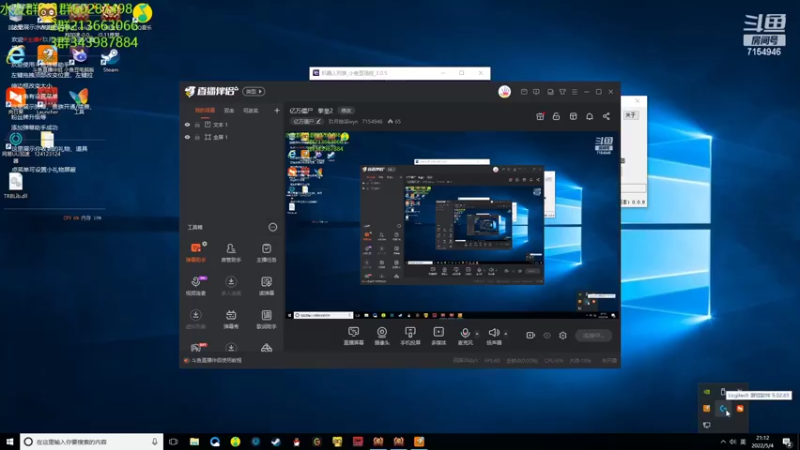Open the 房管助手 room manager tool

(231, 252)
